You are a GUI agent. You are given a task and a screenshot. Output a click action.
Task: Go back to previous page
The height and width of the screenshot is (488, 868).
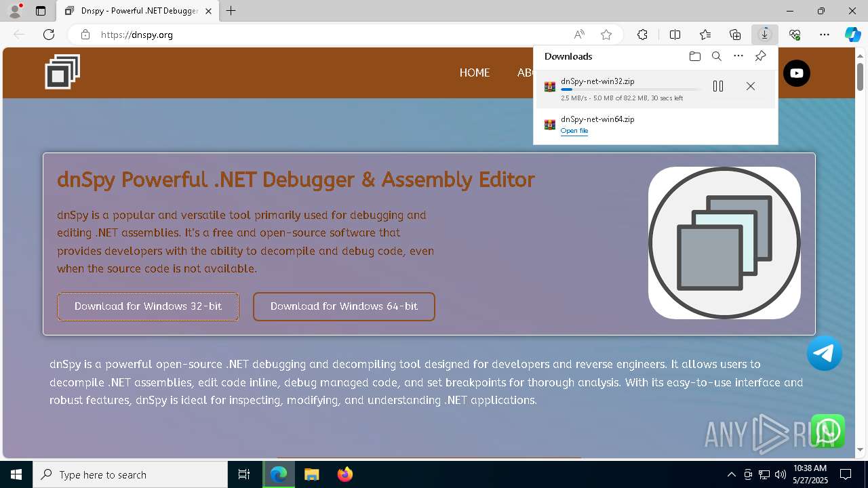pyautogui.click(x=19, y=35)
